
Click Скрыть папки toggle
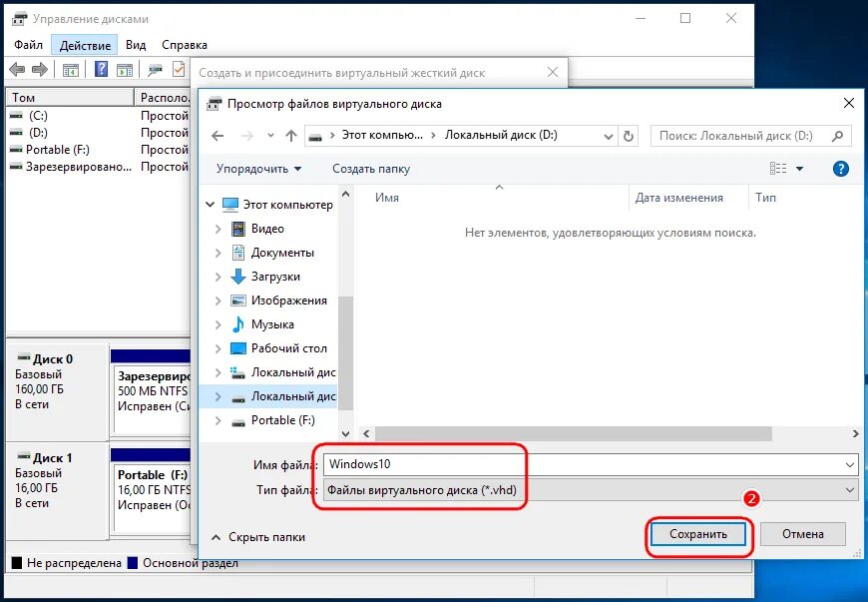[258, 537]
